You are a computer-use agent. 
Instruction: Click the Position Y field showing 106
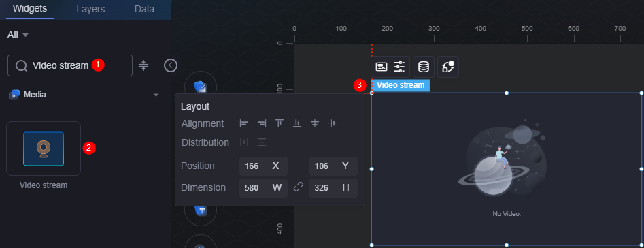coord(333,166)
